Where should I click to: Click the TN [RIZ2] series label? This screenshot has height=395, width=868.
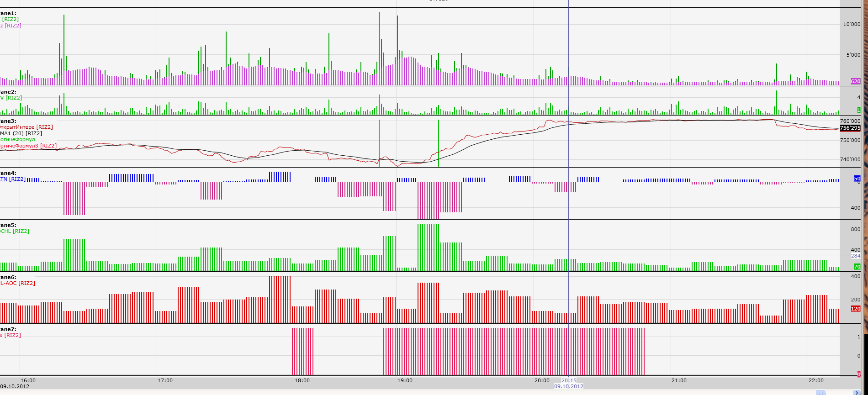(x=13, y=179)
